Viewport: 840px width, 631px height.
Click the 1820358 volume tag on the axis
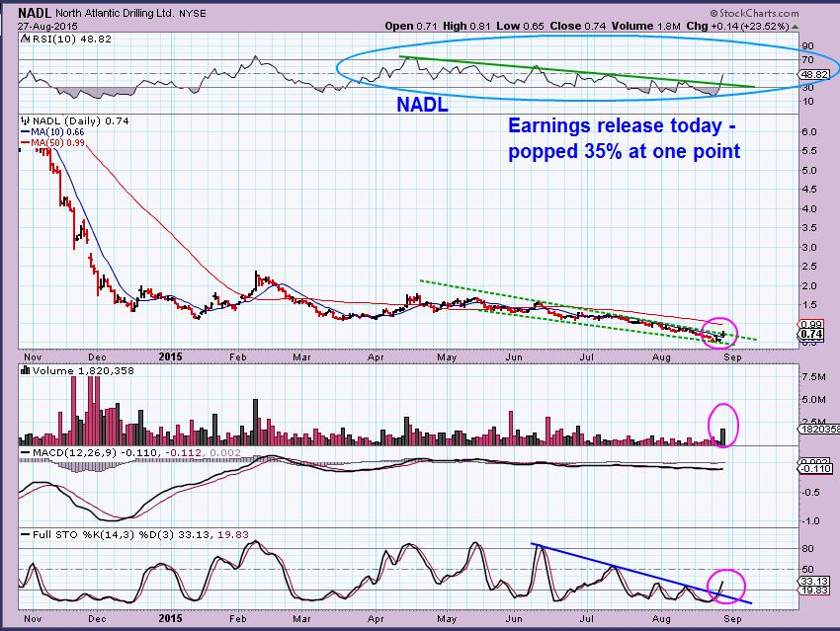coord(819,430)
